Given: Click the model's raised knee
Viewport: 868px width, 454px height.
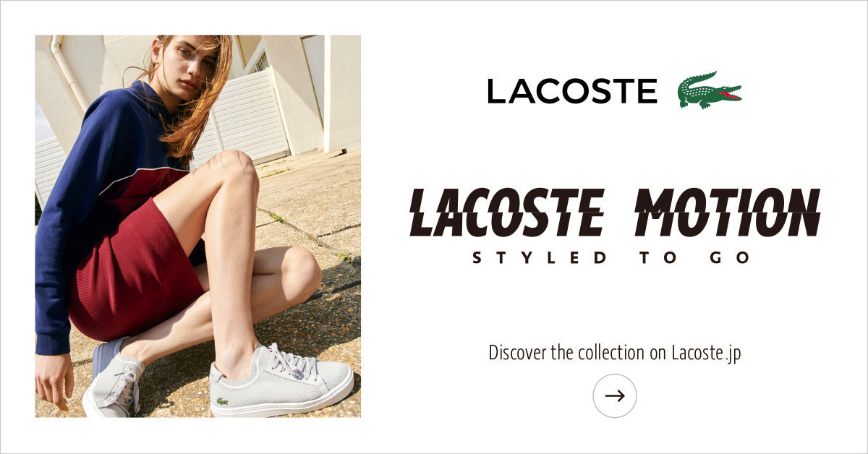Looking at the screenshot, I should [235, 174].
